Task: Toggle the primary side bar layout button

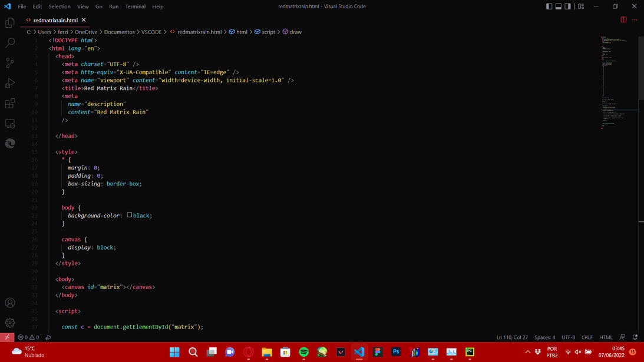Action: [549, 6]
